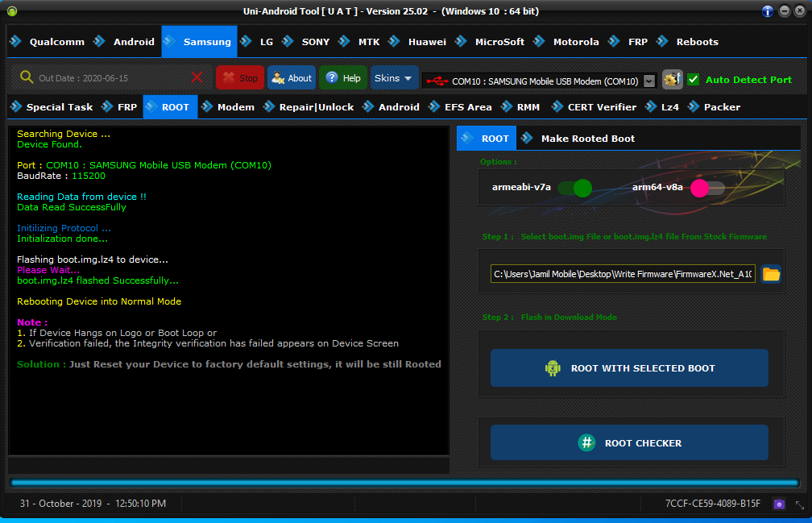This screenshot has height=523, width=812.
Task: Open the Samsung FRP sub-tab
Action: click(119, 107)
